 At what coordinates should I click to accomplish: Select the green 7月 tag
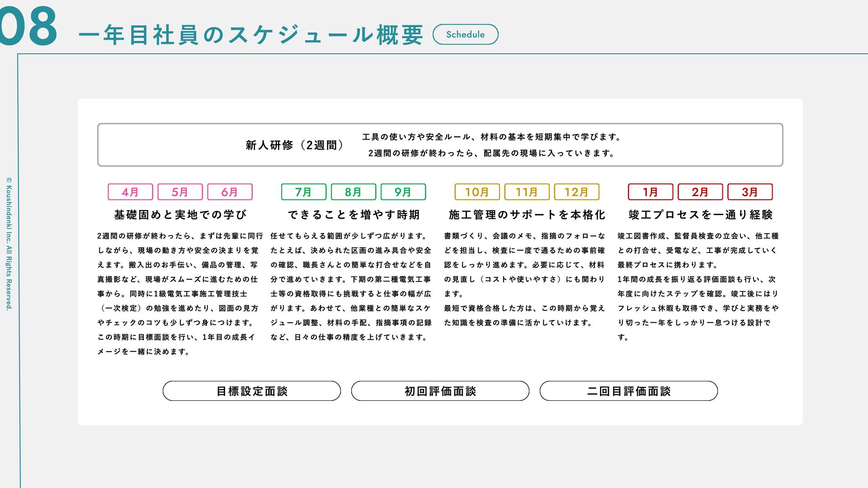point(303,192)
